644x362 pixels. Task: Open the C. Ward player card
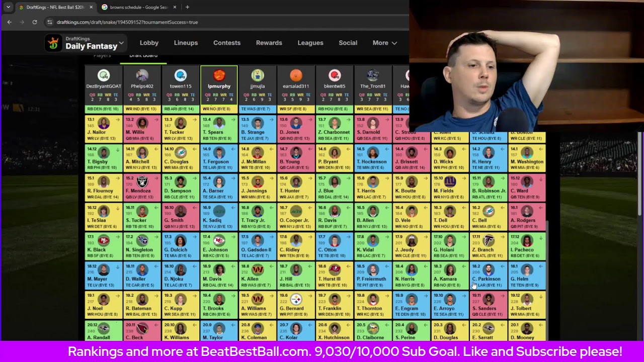527,188
